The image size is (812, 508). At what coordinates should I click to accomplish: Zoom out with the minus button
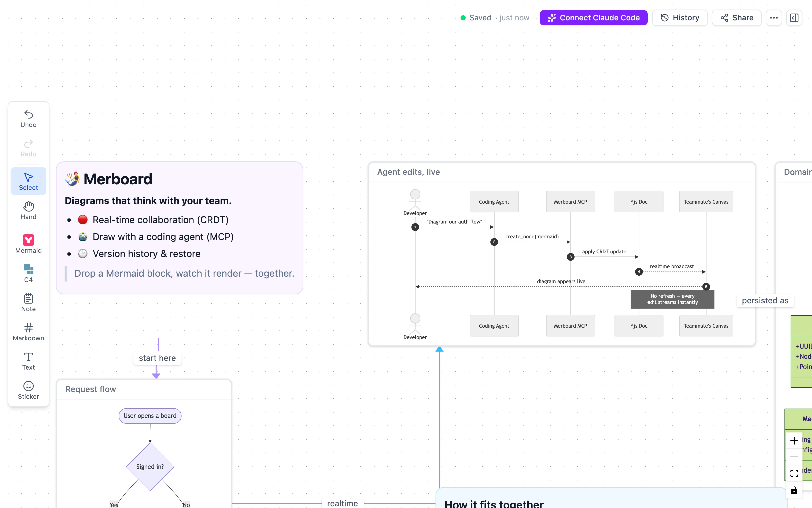[794, 457]
